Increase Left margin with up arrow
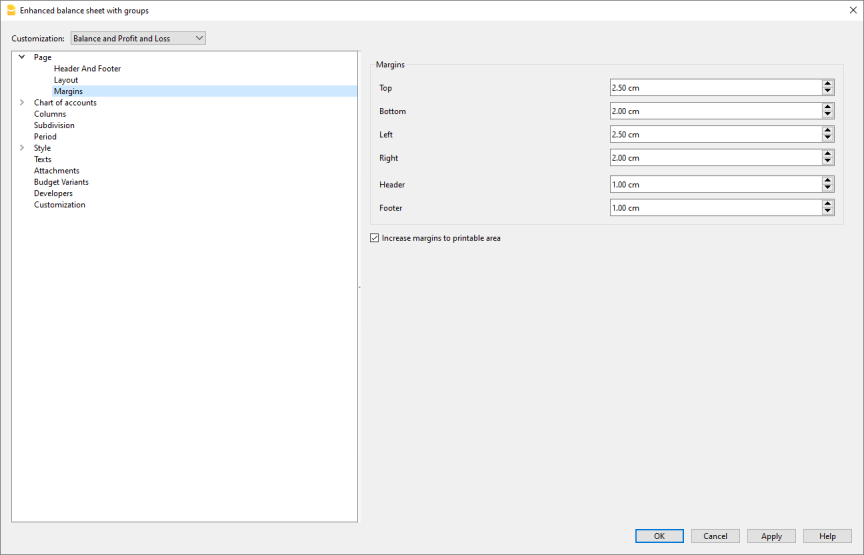The image size is (864, 555). [x=828, y=131]
